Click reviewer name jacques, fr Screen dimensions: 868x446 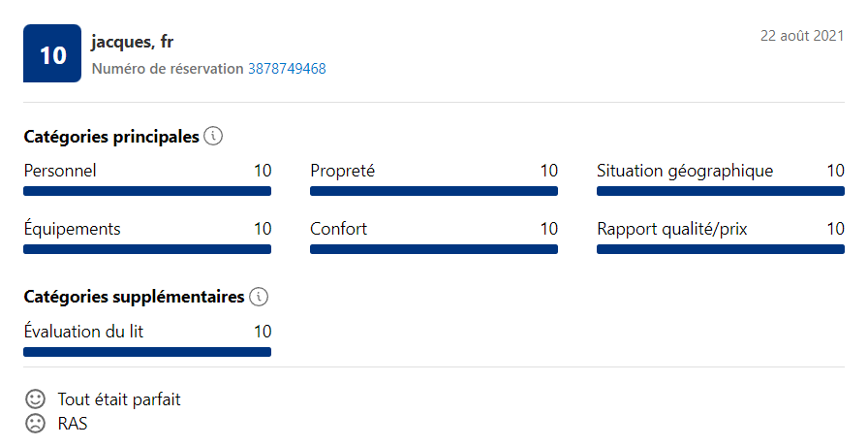(133, 42)
